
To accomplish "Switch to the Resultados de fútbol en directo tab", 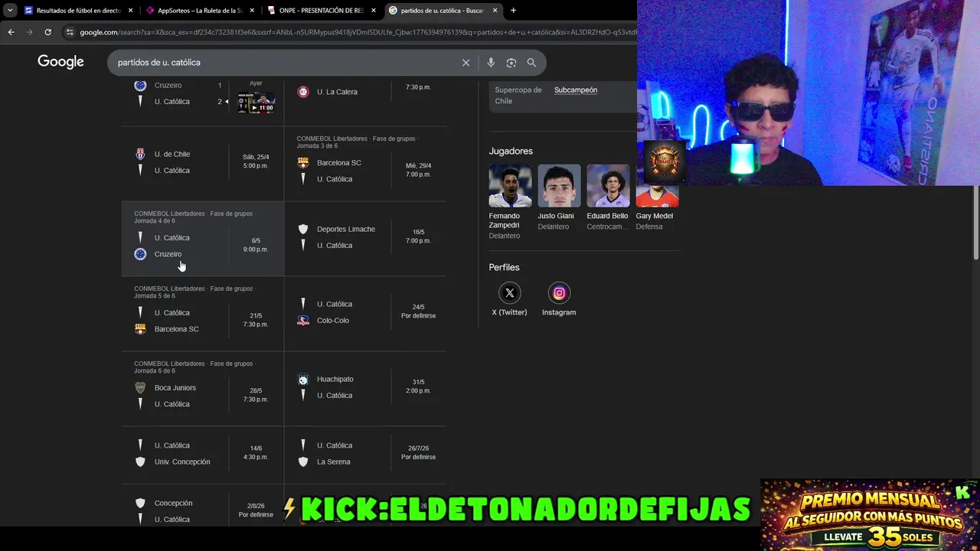I will 79,11.
